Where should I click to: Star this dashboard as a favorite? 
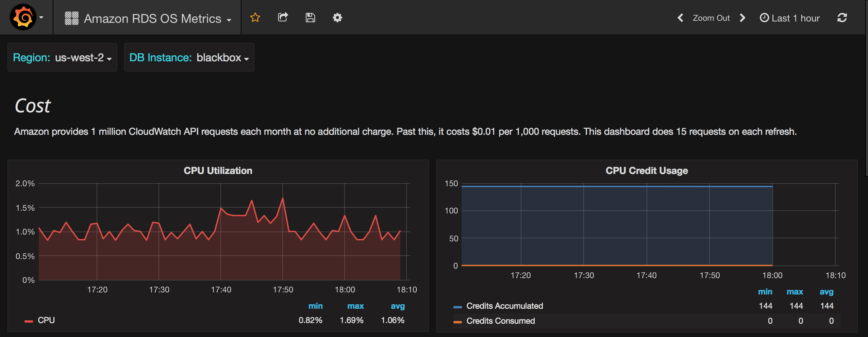point(255,17)
